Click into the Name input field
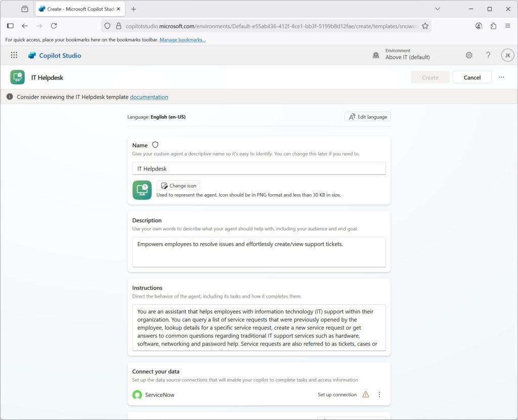This screenshot has height=420, width=518. (x=258, y=169)
